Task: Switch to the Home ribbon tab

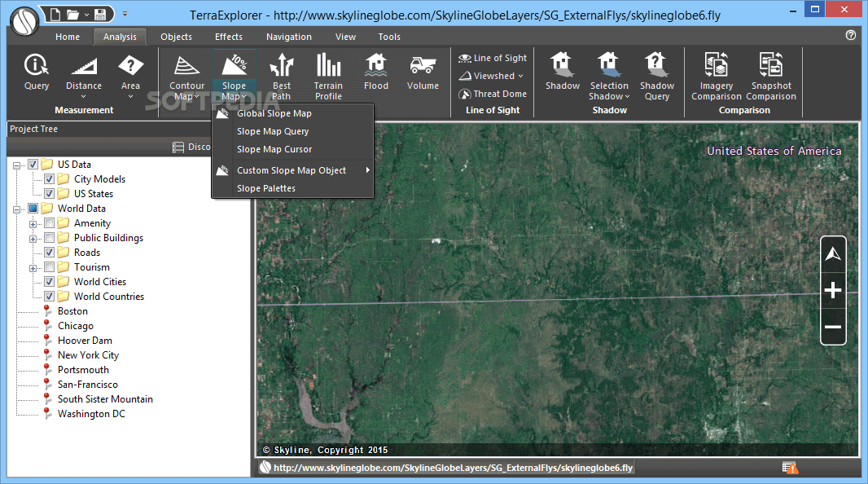Action: [x=68, y=37]
